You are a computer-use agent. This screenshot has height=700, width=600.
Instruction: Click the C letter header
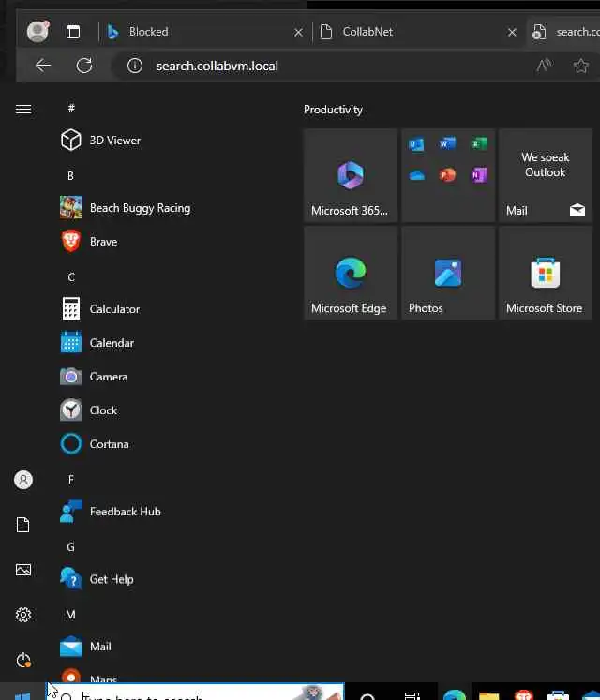pyautogui.click(x=71, y=277)
